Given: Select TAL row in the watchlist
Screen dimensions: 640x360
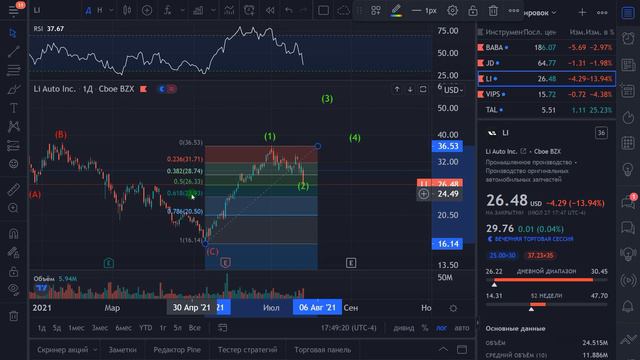Looking at the screenshot, I should (x=546, y=110).
